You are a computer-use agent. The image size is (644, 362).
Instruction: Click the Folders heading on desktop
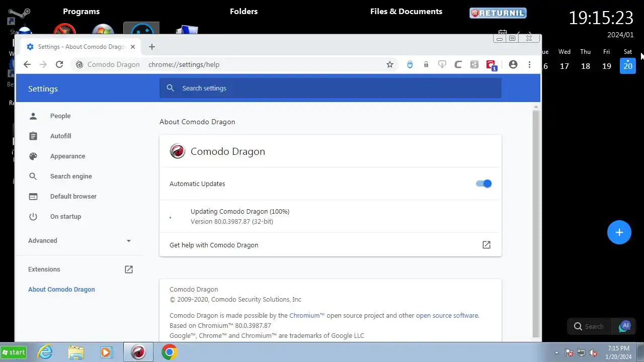pos(244,12)
